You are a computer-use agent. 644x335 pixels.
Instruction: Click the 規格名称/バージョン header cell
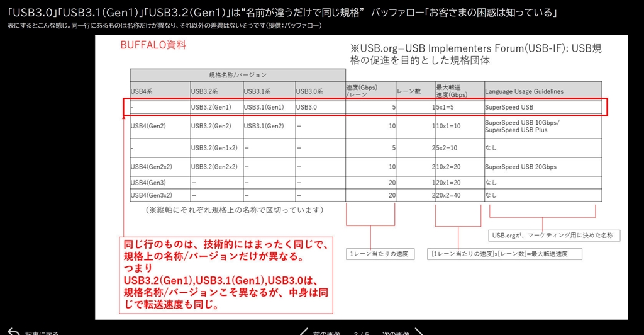point(238,75)
